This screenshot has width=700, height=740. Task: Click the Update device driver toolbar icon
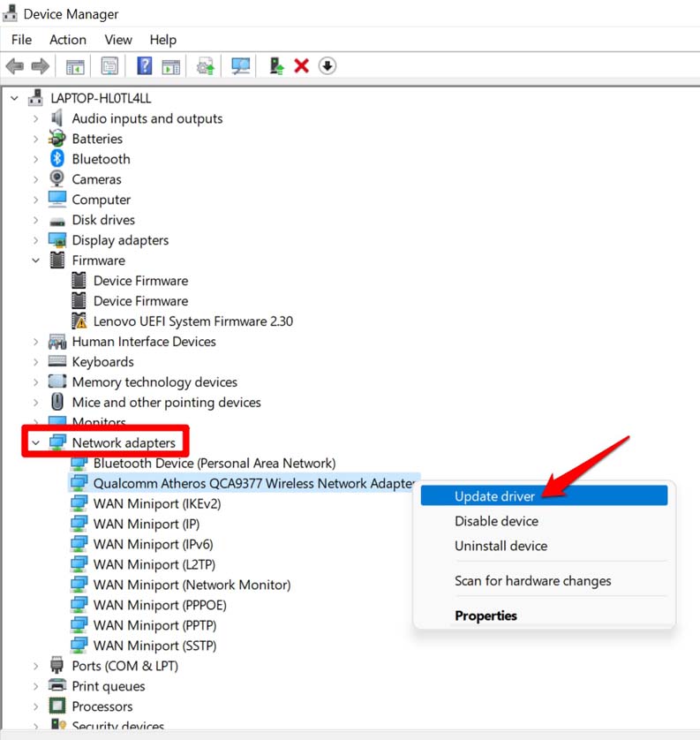click(206, 66)
